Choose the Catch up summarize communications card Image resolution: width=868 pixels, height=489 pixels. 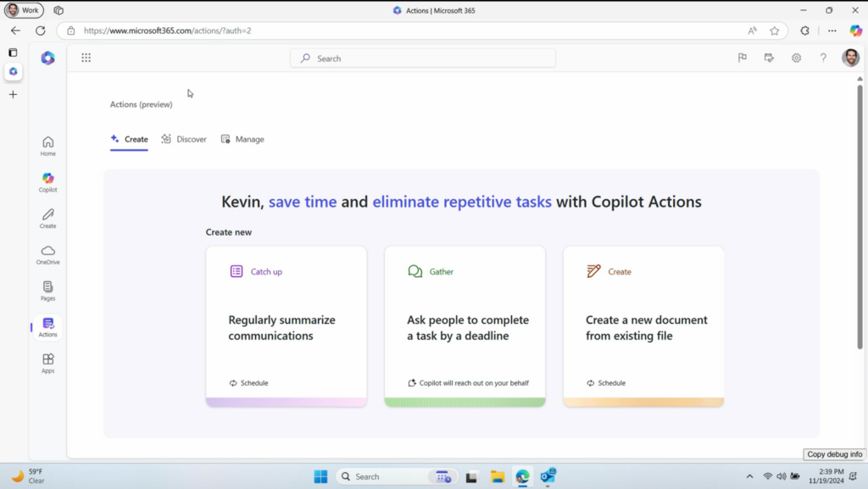click(x=287, y=326)
